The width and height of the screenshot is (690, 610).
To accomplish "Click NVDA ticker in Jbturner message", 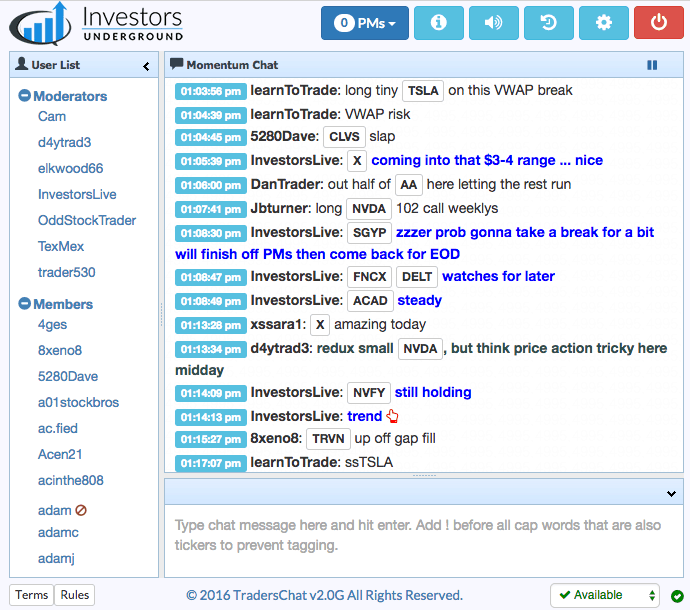I will [369, 209].
